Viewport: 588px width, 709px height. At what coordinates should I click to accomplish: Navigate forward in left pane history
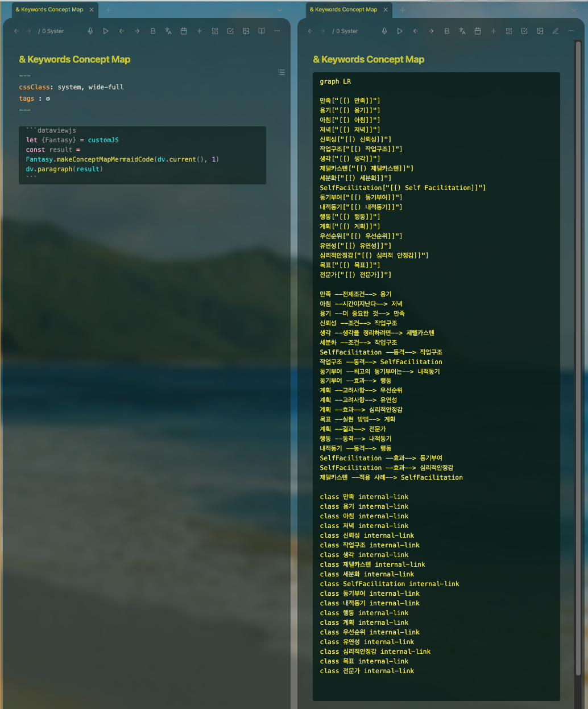[x=28, y=31]
